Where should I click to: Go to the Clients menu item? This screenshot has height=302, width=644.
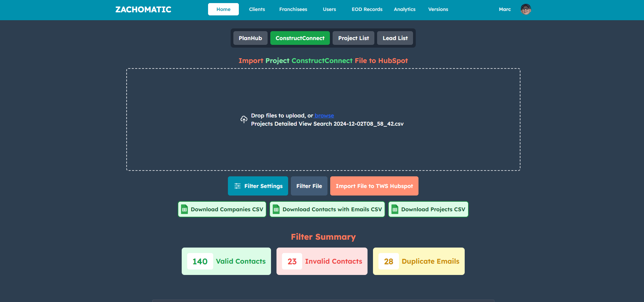pos(257,9)
